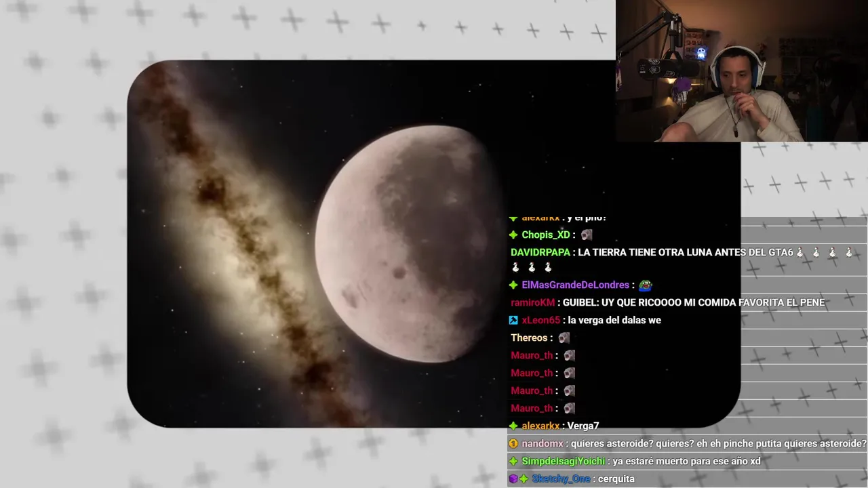Screen dimensions: 868x488
Task: Click the blue badge beside xLeon65
Action: (x=513, y=321)
